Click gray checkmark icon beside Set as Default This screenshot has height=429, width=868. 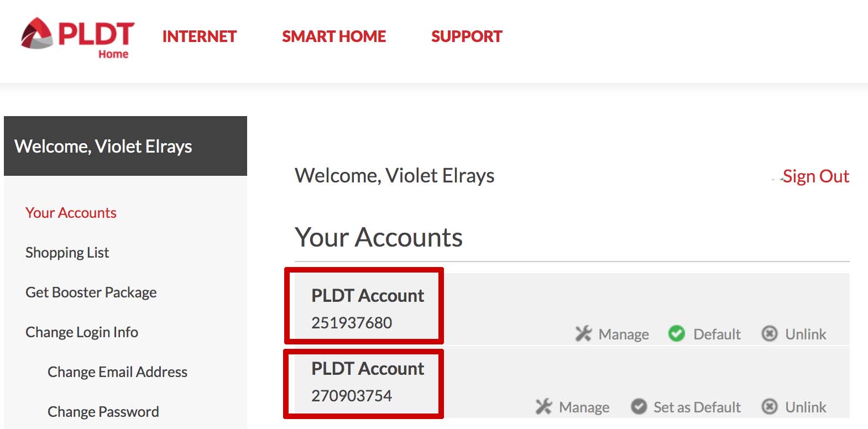point(639,406)
